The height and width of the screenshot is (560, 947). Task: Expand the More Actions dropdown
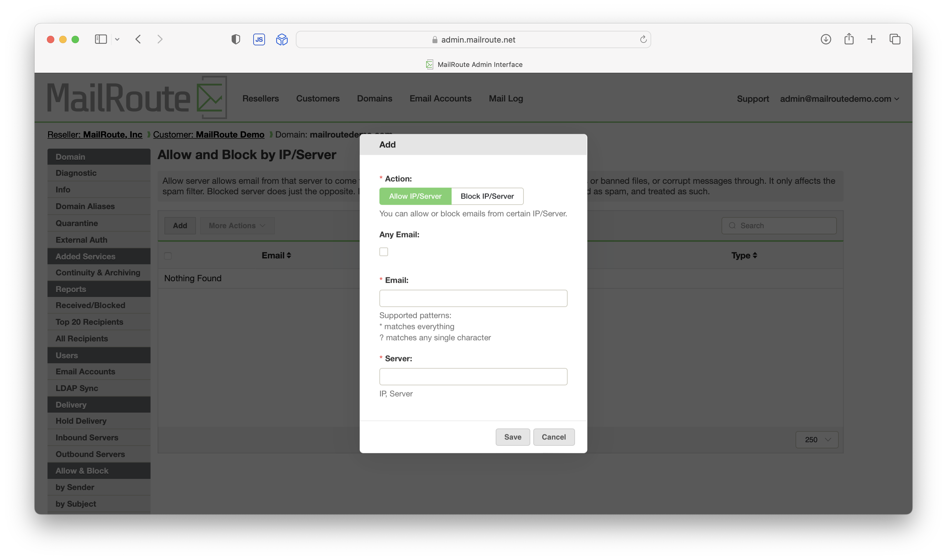coord(237,226)
